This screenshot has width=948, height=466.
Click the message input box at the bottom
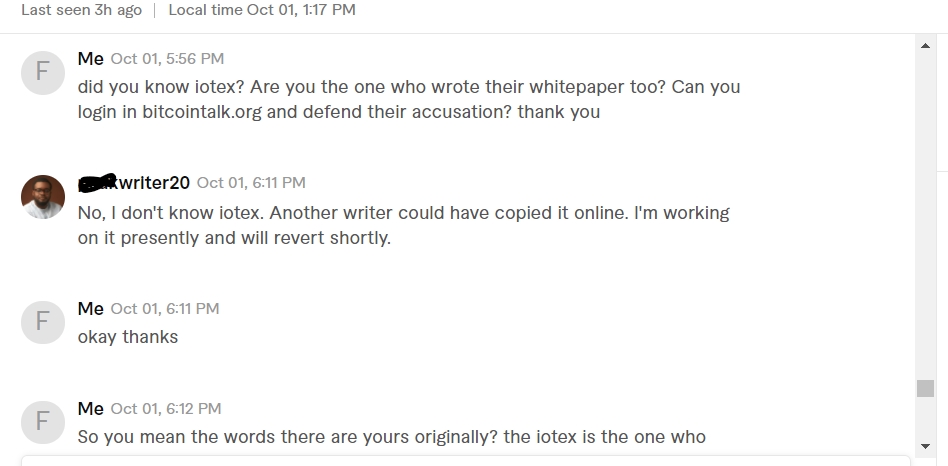pos(466,461)
